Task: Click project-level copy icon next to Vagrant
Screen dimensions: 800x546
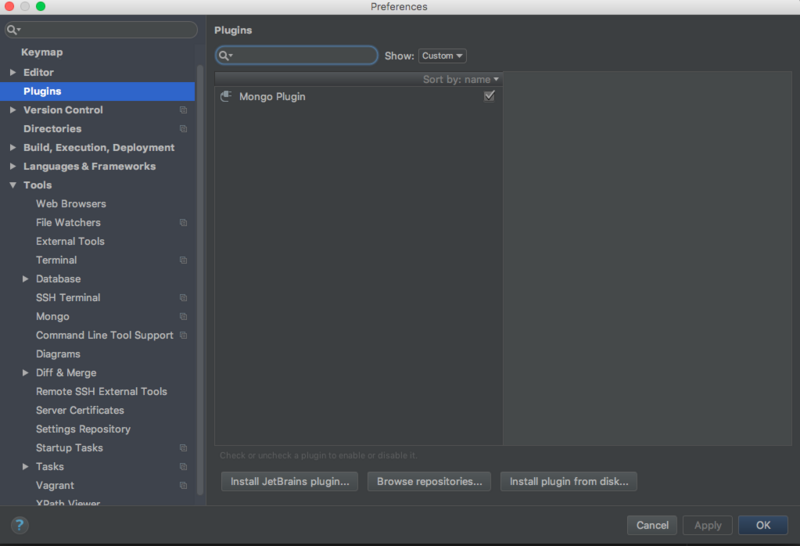Action: click(183, 485)
